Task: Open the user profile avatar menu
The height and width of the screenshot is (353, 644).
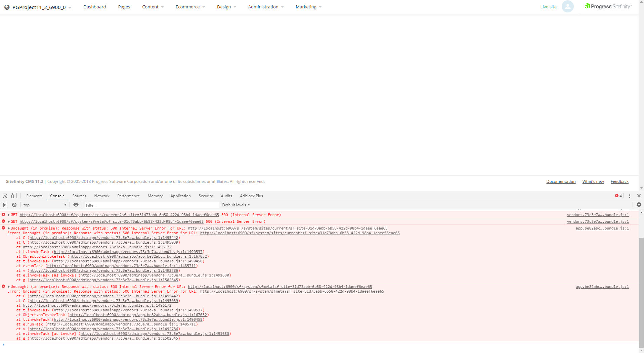Action: coord(568,7)
